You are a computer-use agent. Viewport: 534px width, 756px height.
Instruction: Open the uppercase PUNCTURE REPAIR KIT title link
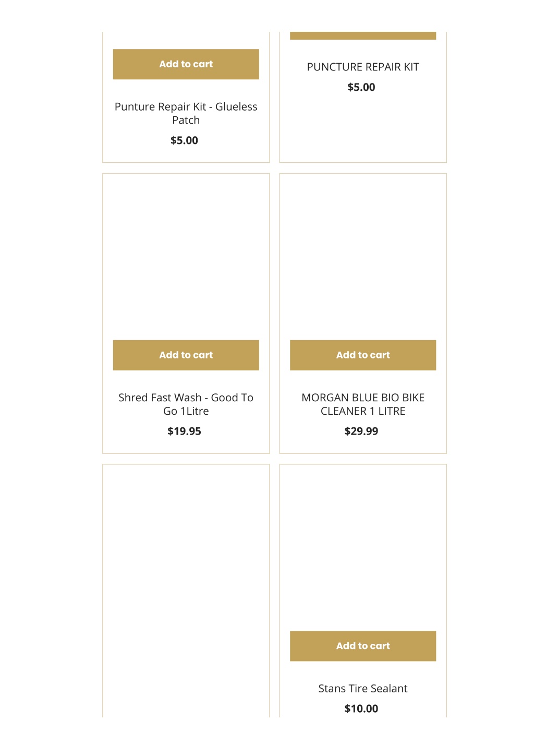pos(363,67)
